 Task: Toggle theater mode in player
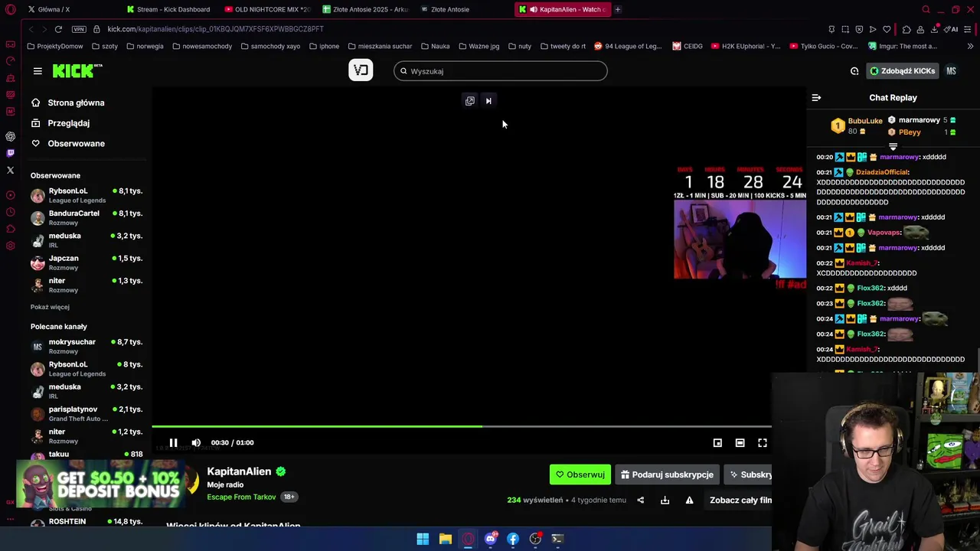coord(740,443)
